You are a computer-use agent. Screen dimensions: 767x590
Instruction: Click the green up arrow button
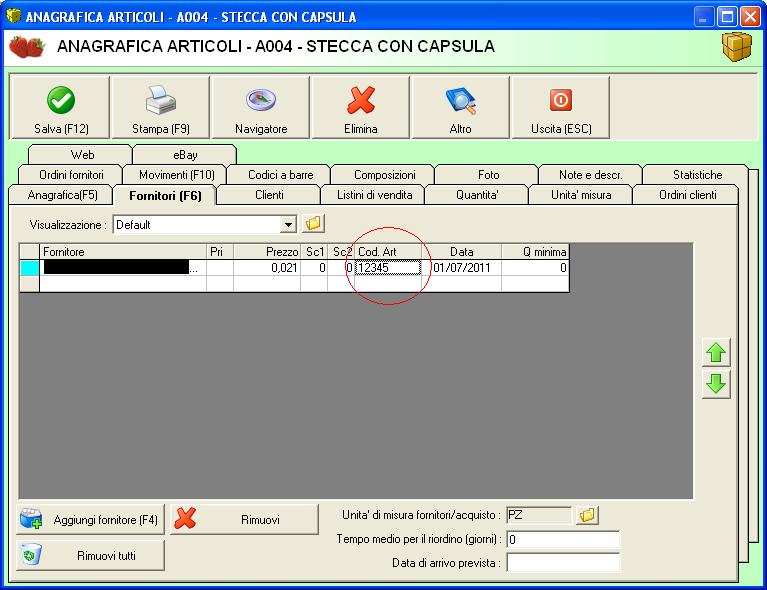pos(716,352)
